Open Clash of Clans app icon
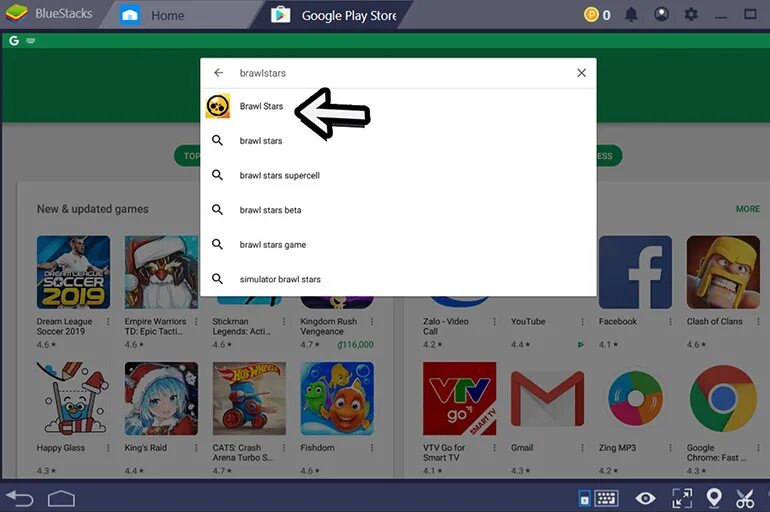This screenshot has width=770, height=512. [x=723, y=272]
